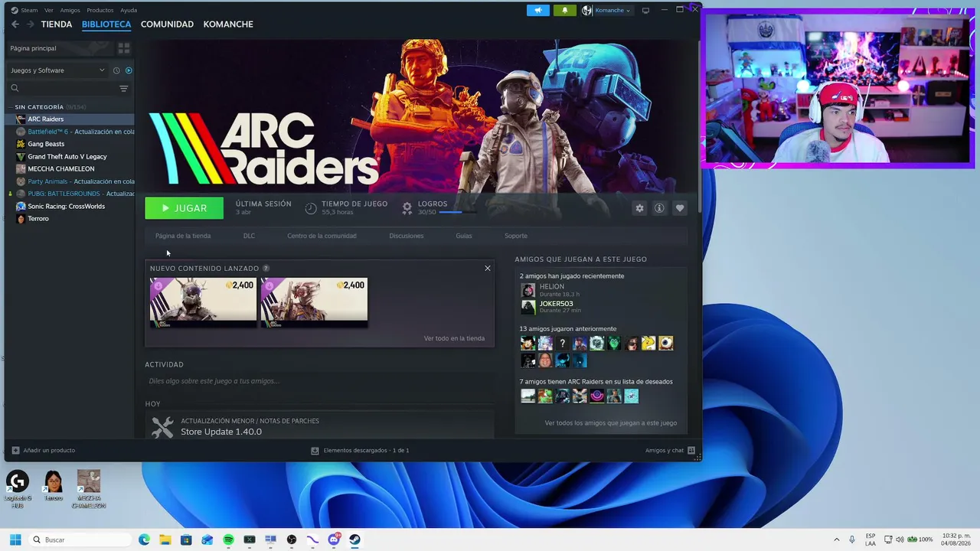Go forward with the Steam forward arrow

[31, 24]
